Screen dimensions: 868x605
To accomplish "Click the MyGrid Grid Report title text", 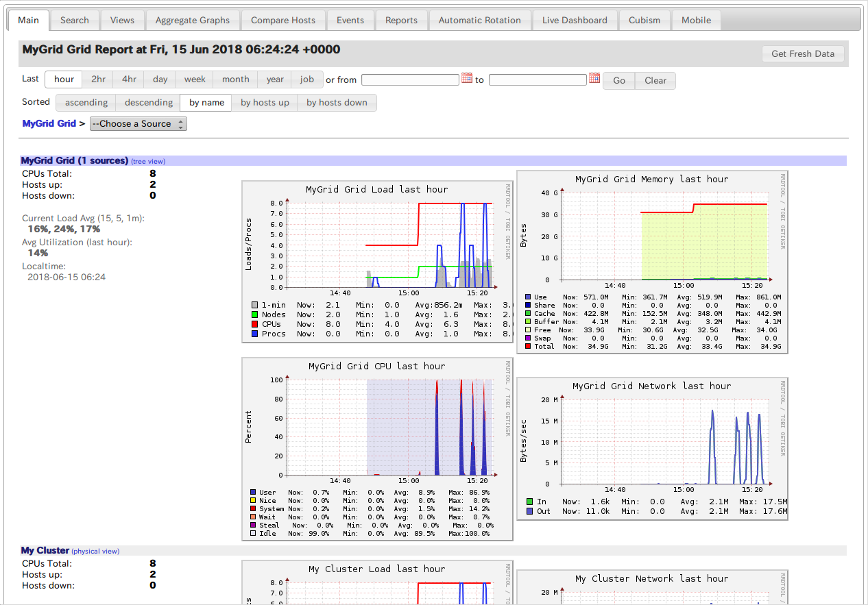I will tap(181, 49).
